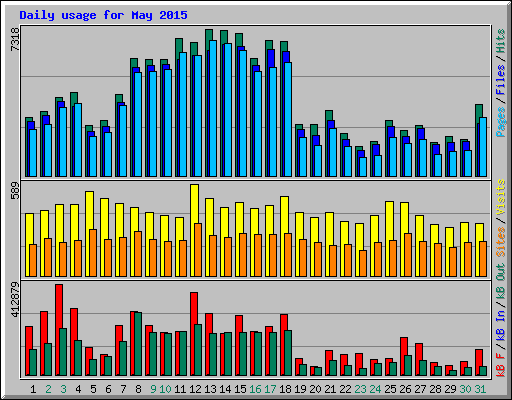Viewport: 512px width, 400px height.
Task: Select green day label "10"
Action: point(165,389)
